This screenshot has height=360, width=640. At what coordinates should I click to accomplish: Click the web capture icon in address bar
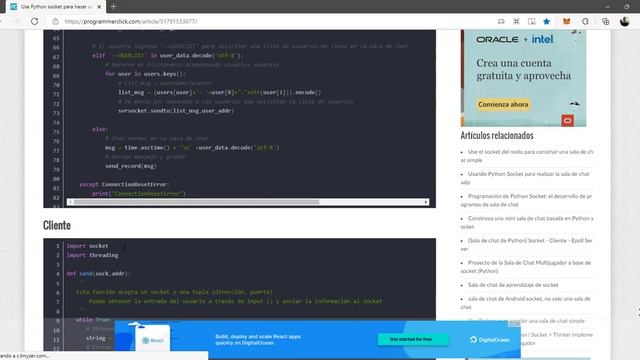click(x=516, y=21)
